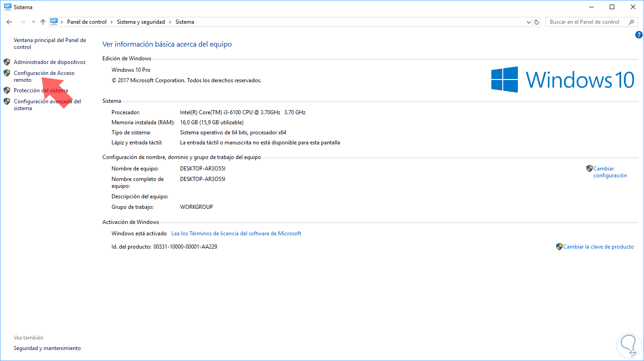Image resolution: width=644 pixels, height=361 pixels.
Task: Maximize the Sistema window
Action: click(612, 7)
